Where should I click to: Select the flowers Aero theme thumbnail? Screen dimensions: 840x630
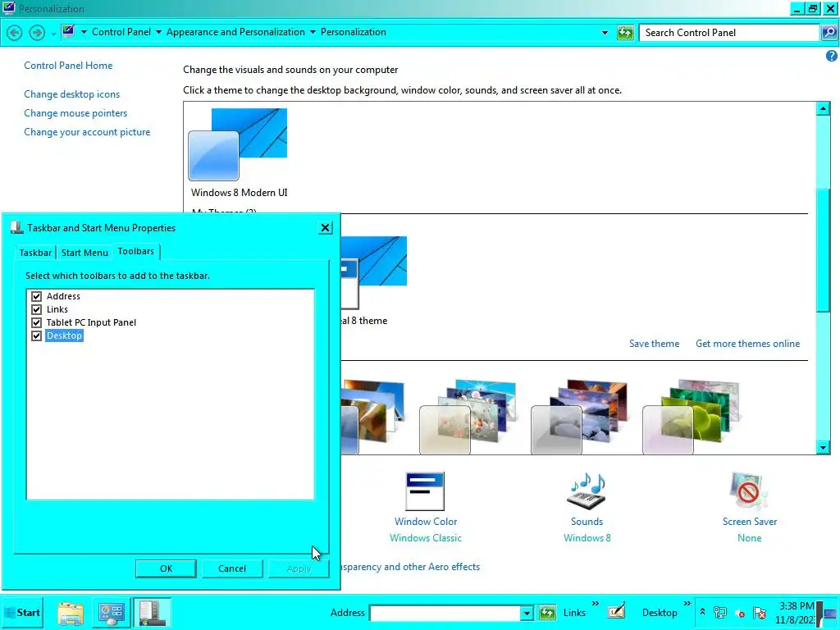pyautogui.click(x=467, y=417)
